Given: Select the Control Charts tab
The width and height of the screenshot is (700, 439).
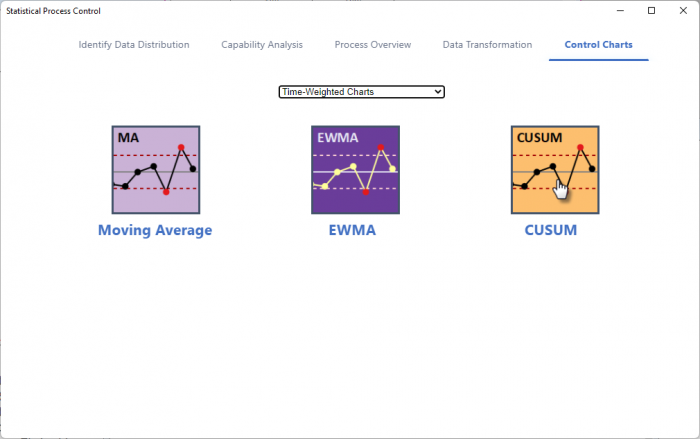Looking at the screenshot, I should 599,45.
